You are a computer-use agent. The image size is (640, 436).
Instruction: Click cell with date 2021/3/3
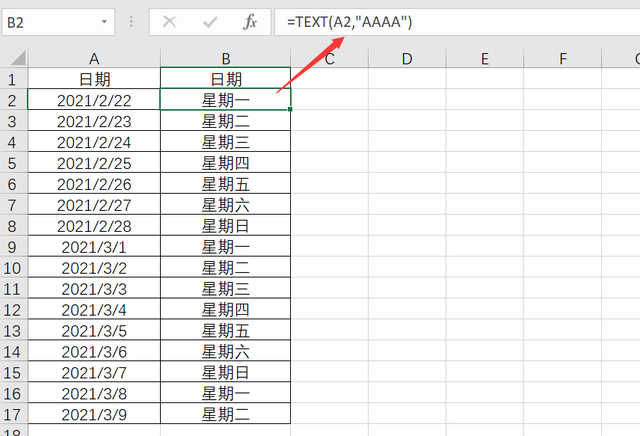coord(94,288)
